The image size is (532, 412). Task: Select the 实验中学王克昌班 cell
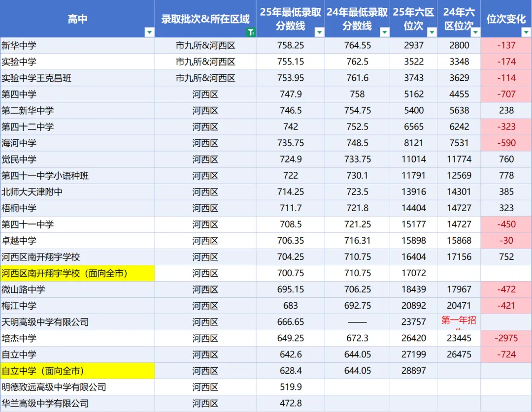(77, 78)
